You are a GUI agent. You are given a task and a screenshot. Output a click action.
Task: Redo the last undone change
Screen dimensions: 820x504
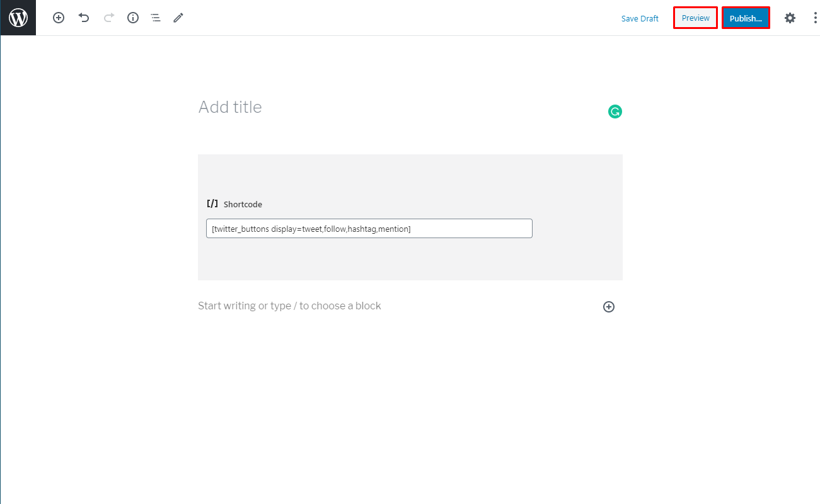pos(108,18)
